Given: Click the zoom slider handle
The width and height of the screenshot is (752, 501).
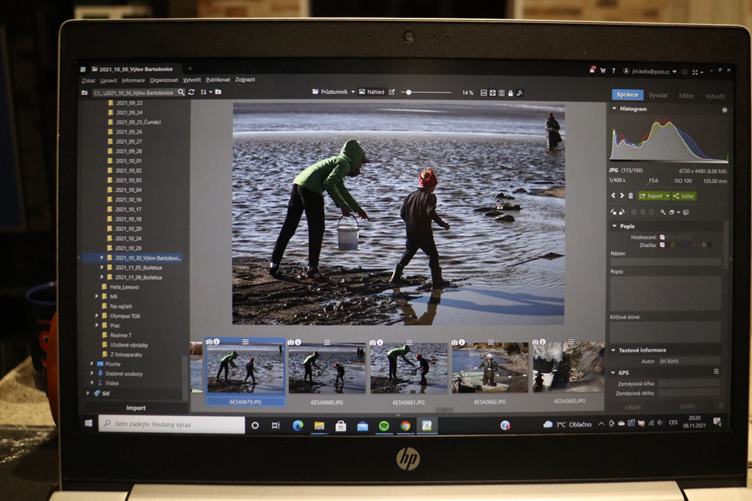Looking at the screenshot, I should [409, 93].
